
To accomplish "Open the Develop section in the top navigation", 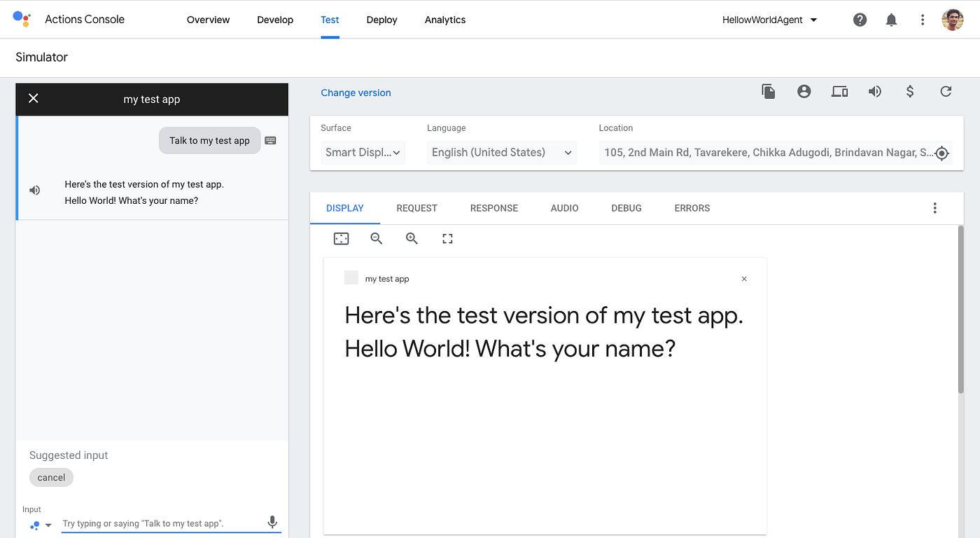I will 275,20.
